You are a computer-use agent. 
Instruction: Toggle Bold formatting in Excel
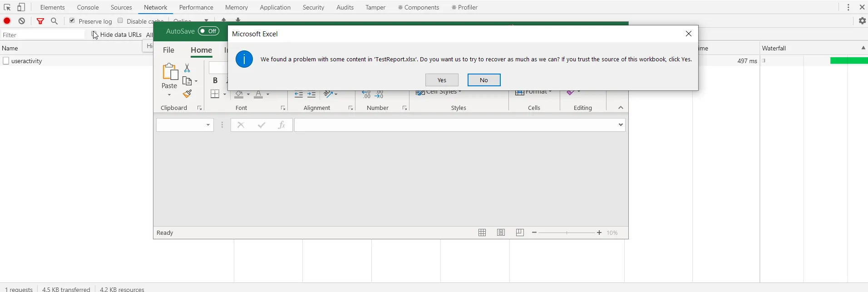coord(215,80)
